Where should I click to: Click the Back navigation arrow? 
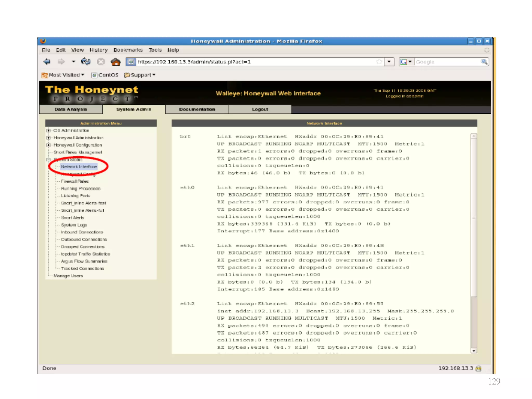[x=47, y=62]
